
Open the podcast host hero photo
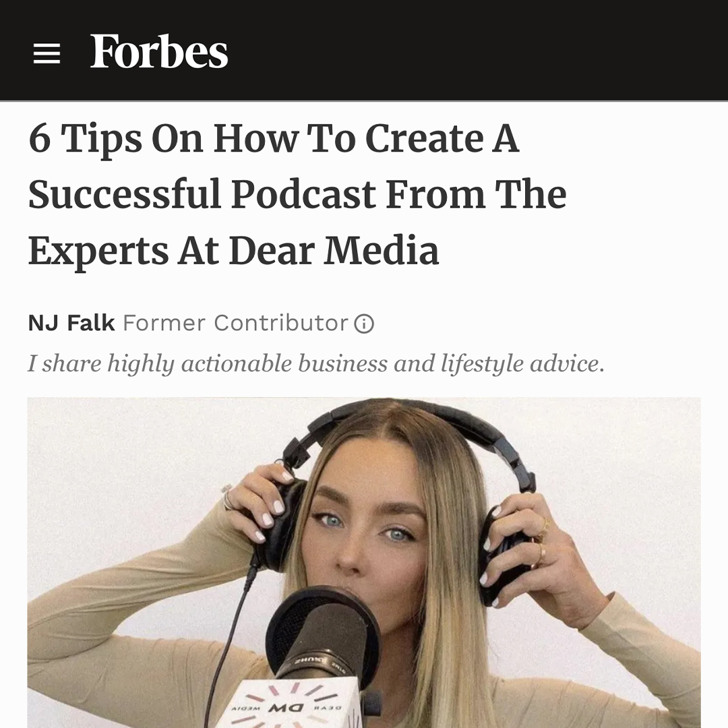pyautogui.click(x=364, y=562)
